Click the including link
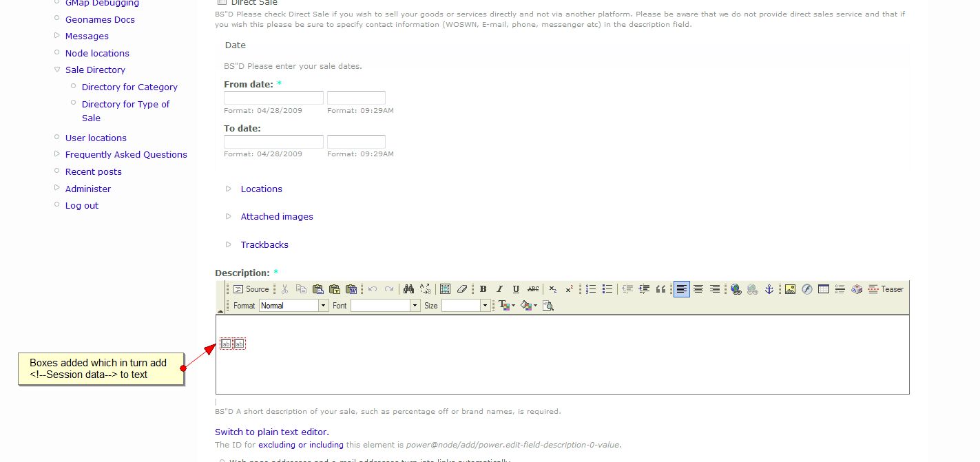980x462 pixels. [326, 445]
